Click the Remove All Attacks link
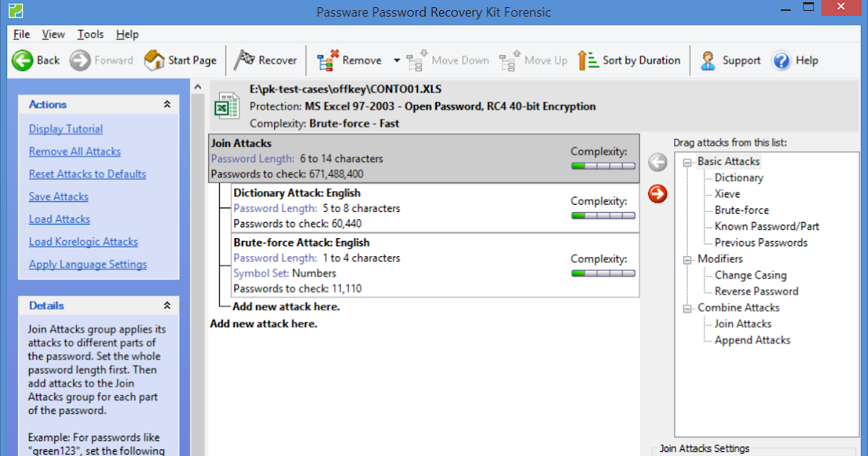This screenshot has width=868, height=456. coord(75,151)
